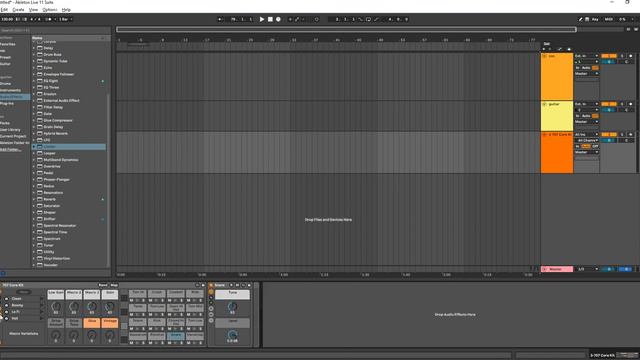Viewport: 640px width, 360px height.
Task: Select the Cowbell drum pad
Action: click(x=176, y=293)
